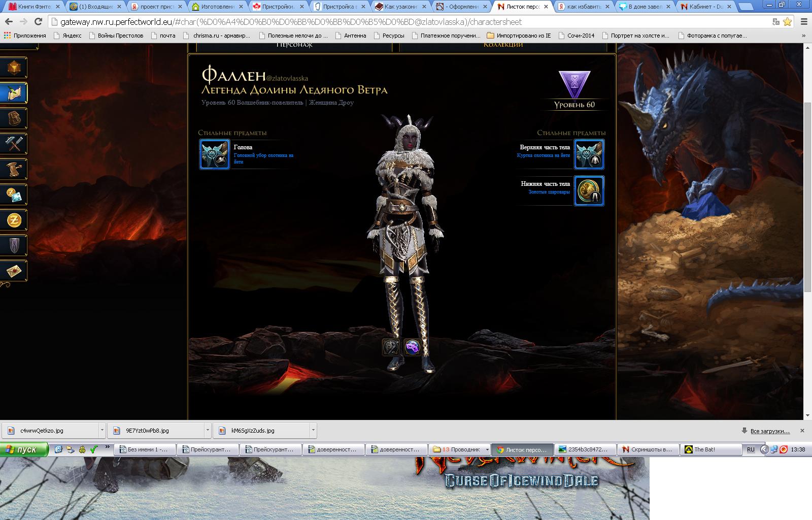Switch to the Персонаж tab

point(294,45)
